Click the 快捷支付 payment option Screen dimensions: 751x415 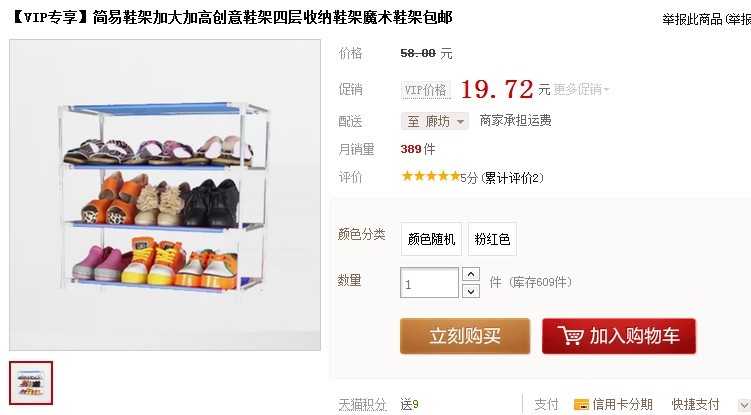695,404
